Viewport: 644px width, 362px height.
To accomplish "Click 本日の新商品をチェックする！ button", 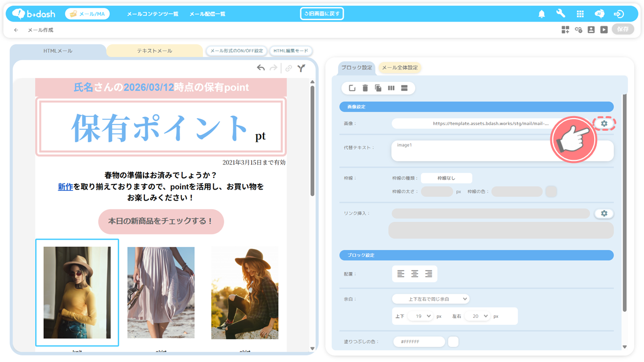I will pyautogui.click(x=161, y=221).
